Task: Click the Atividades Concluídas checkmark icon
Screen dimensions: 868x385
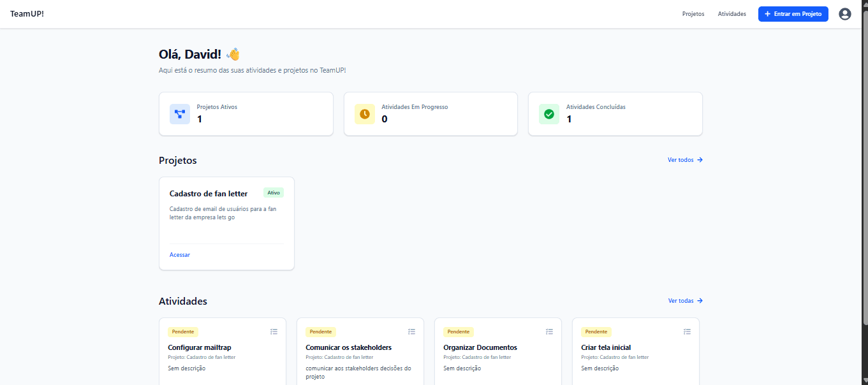Action: coord(549,114)
